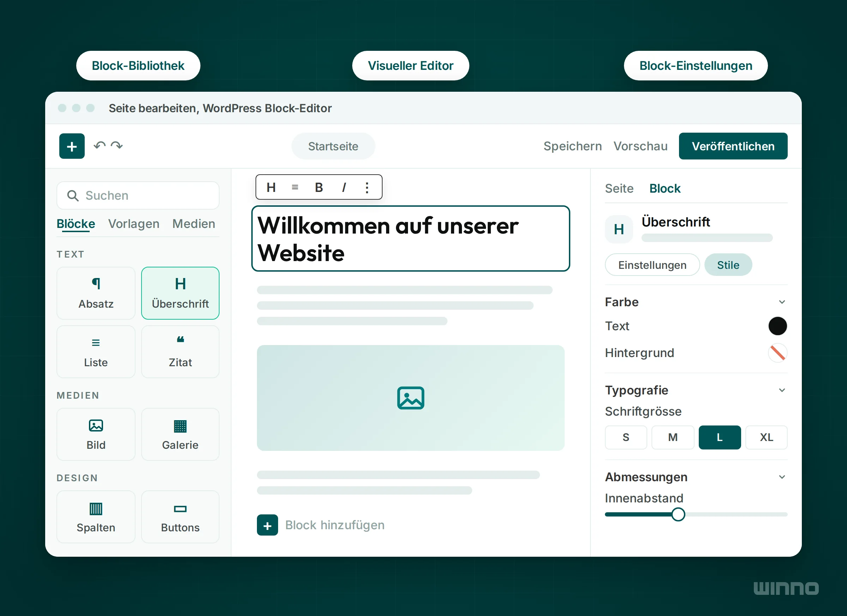Collapse the Abmessungen section
The height and width of the screenshot is (616, 847).
782,477
